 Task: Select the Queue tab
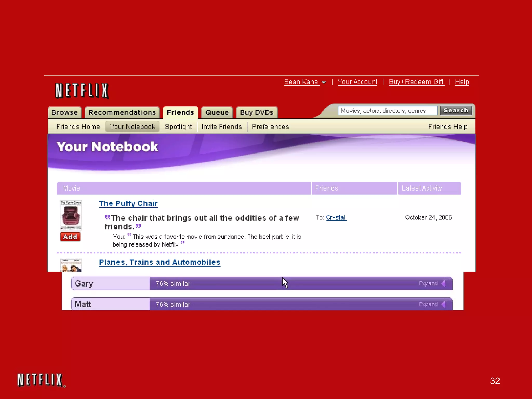(217, 112)
